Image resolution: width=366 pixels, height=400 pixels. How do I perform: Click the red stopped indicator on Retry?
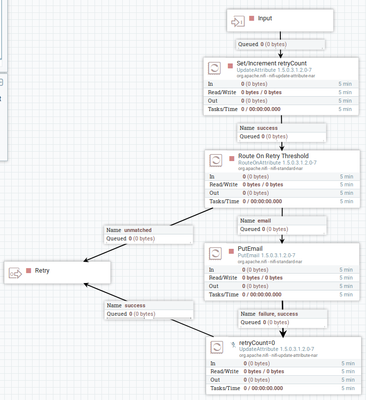[x=28, y=270]
